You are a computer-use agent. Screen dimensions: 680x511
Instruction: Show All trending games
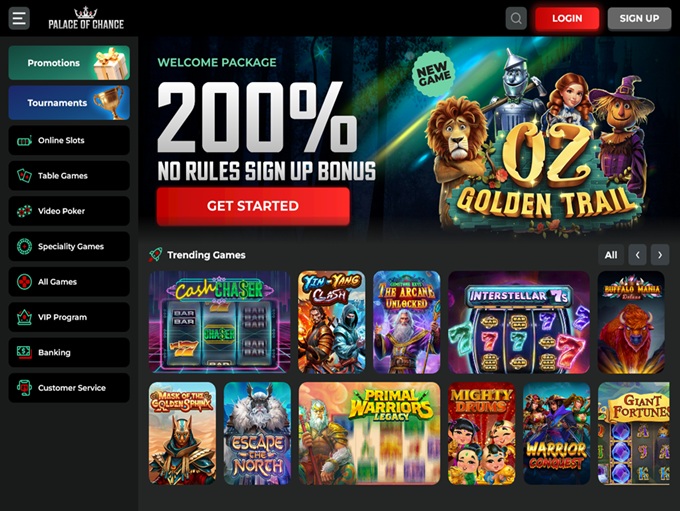[x=611, y=255]
